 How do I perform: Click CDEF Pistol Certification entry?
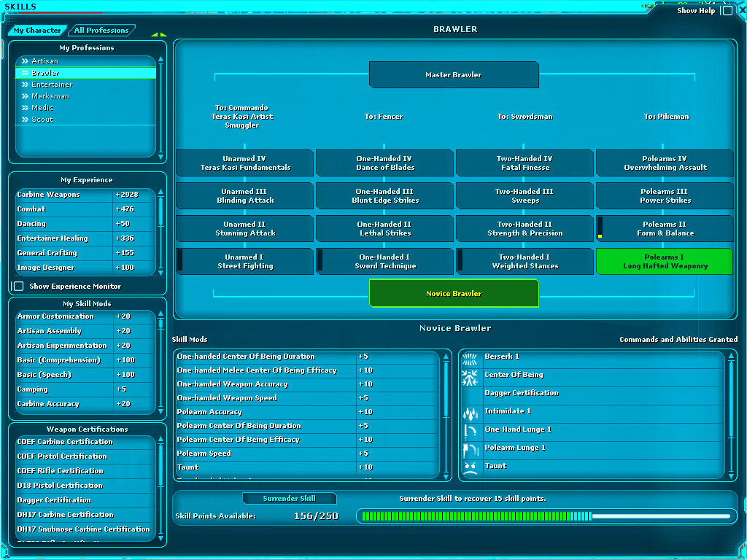coord(86,456)
